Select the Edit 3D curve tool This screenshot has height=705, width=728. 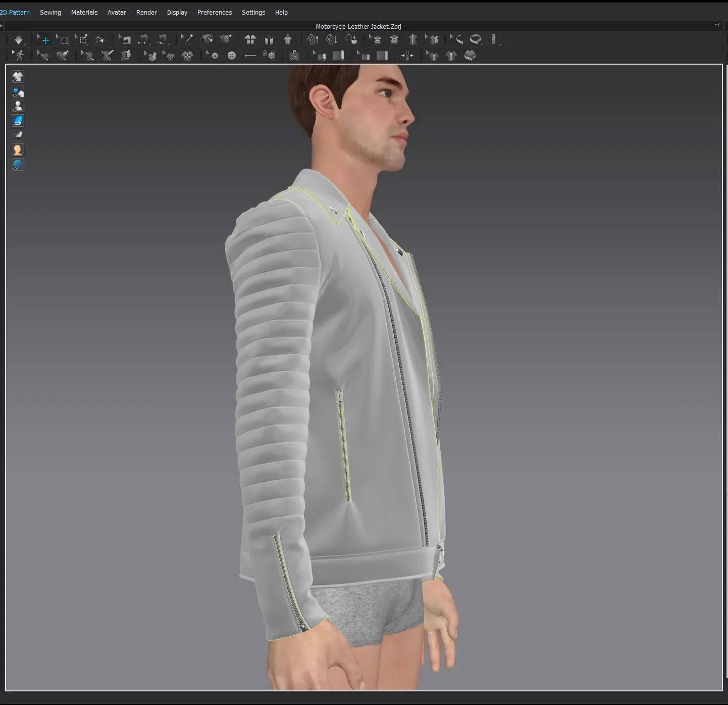point(43,56)
